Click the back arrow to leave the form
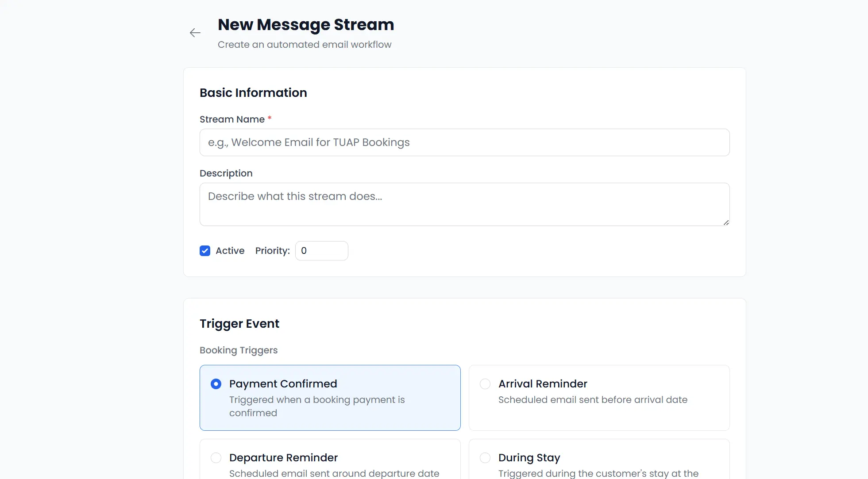This screenshot has width=868, height=479. click(195, 32)
